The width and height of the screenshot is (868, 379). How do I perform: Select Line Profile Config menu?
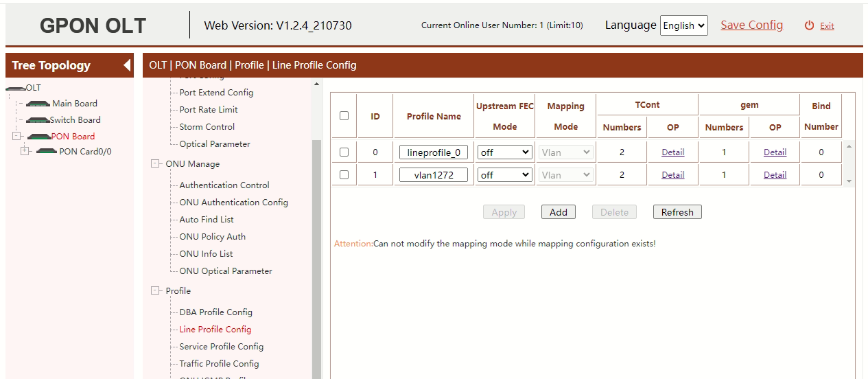pos(215,330)
